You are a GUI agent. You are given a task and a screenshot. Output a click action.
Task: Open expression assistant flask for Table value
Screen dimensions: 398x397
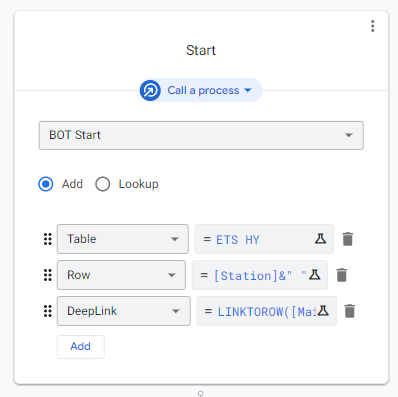(320, 239)
